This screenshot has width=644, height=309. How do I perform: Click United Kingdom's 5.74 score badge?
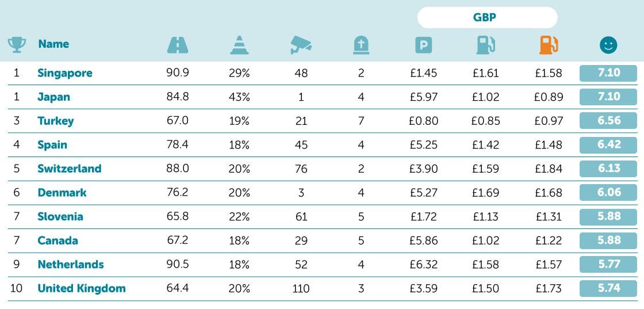608,288
